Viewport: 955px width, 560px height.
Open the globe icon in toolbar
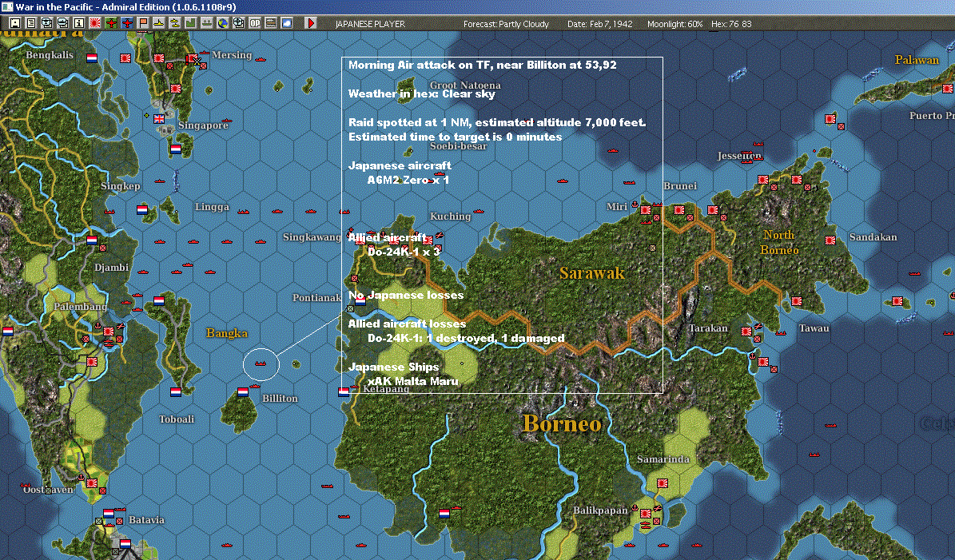(223, 23)
